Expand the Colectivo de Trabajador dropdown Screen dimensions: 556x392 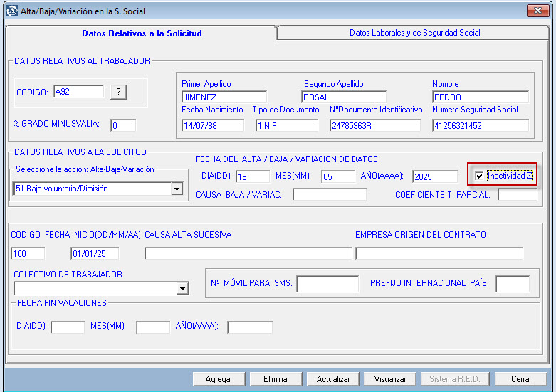(x=182, y=288)
